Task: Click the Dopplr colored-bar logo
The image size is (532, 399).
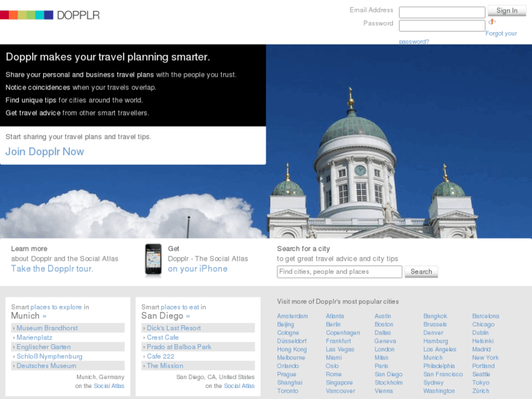Action: click(50, 15)
